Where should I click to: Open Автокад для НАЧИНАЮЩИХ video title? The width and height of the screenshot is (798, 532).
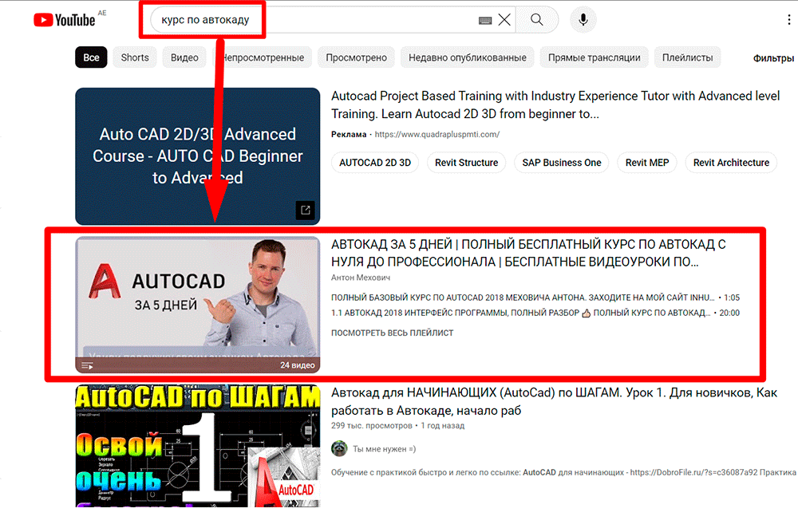[555, 401]
